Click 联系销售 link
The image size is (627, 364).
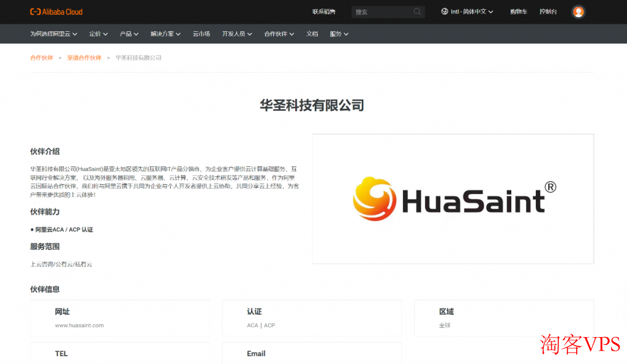[324, 12]
